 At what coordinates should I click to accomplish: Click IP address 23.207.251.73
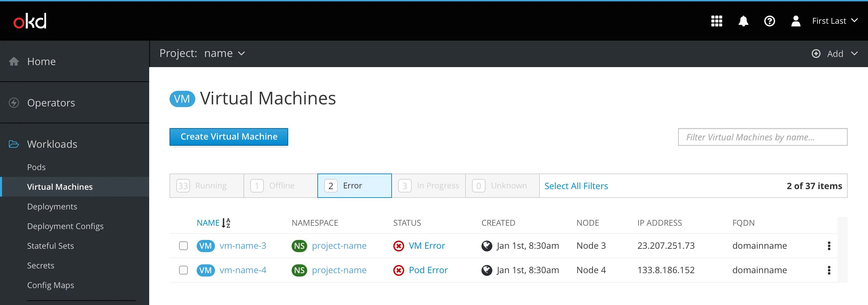tap(666, 246)
